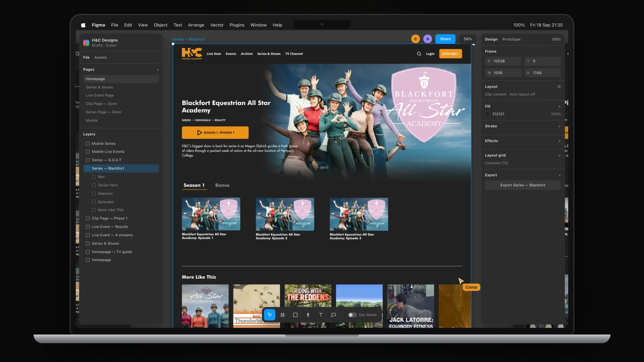
Task: Open the Series & Shows page
Action: coord(121,87)
